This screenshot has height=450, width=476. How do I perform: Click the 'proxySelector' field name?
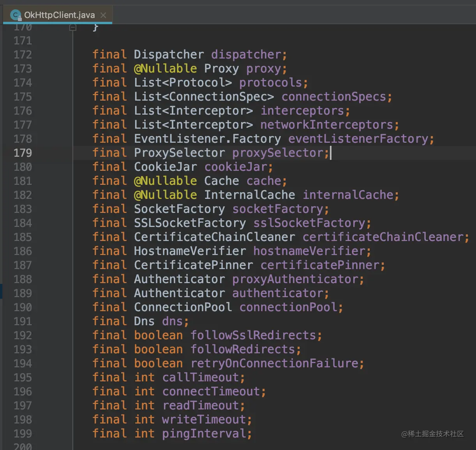[278, 153]
